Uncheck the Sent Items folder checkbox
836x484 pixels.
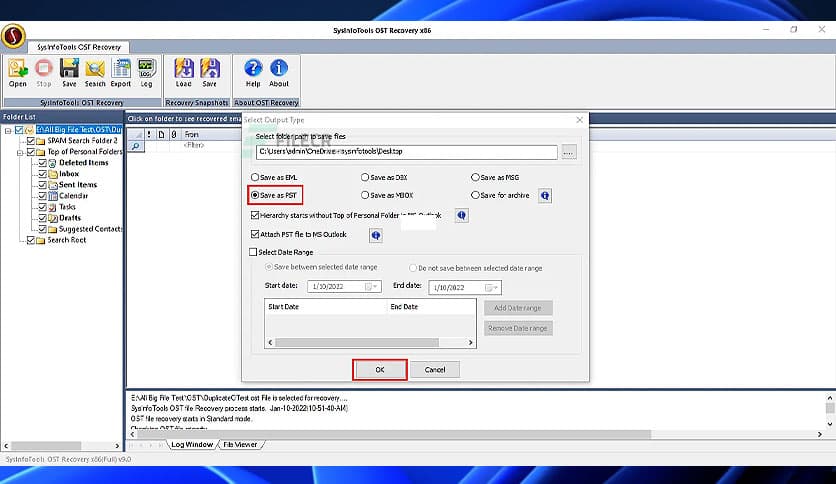pyautogui.click(x=42, y=185)
